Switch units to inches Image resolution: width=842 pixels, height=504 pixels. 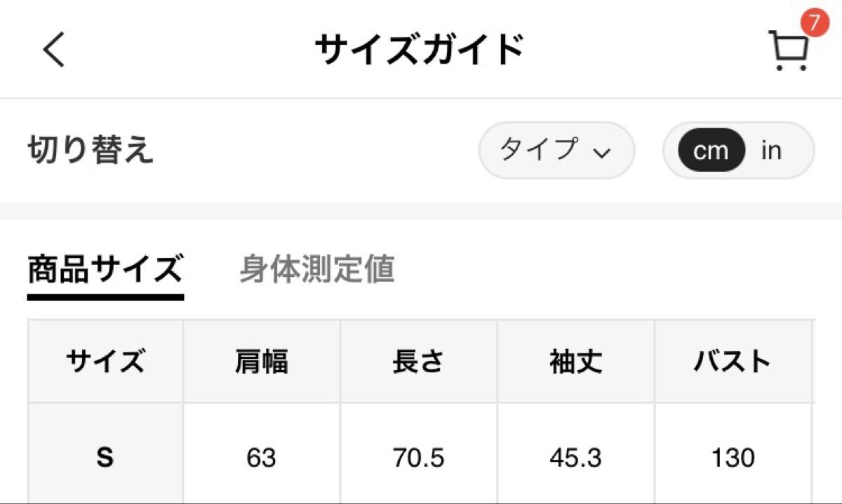773,150
